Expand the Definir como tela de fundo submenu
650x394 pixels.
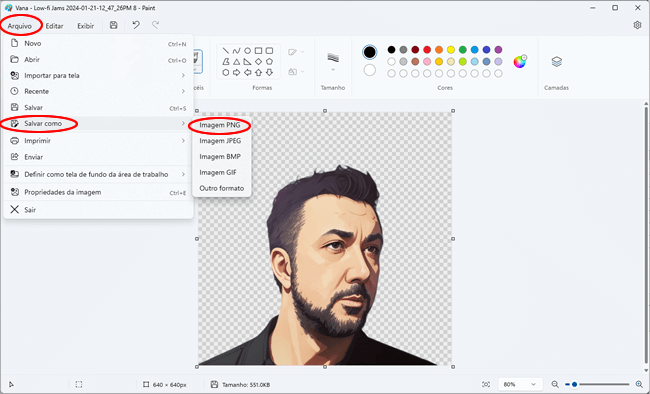click(183, 175)
